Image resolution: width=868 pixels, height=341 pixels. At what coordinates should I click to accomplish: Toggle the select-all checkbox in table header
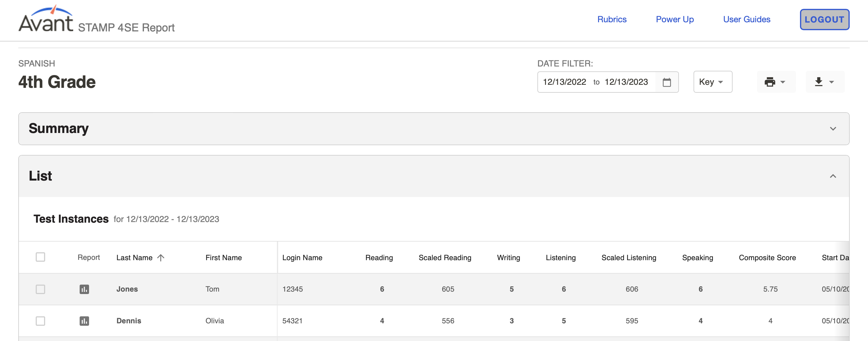point(41,257)
